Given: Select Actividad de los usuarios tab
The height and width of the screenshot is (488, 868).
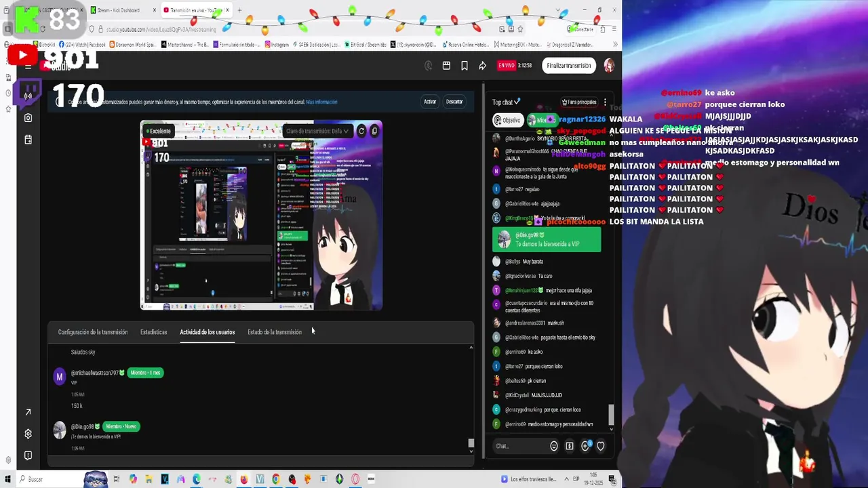Looking at the screenshot, I should 208,332.
